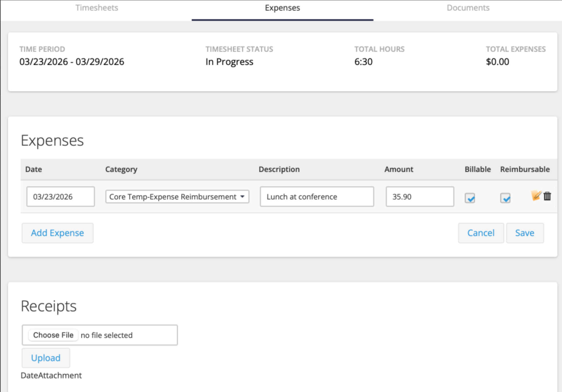
Task: Delete the expense with trash icon
Action: pos(547,196)
